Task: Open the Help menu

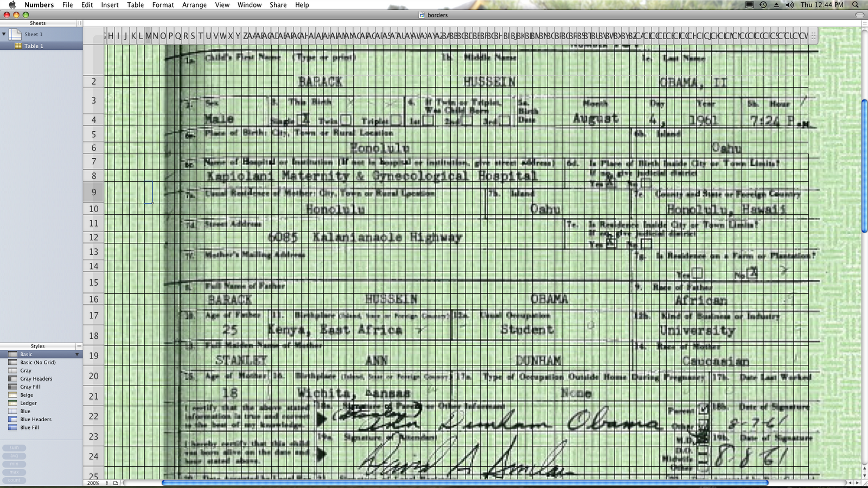Action: [302, 5]
